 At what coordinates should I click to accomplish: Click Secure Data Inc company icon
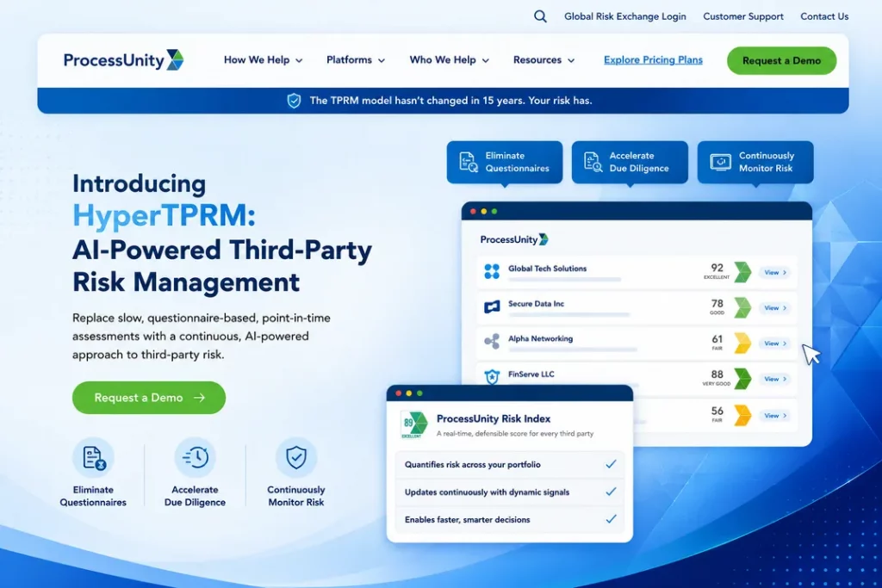click(492, 307)
